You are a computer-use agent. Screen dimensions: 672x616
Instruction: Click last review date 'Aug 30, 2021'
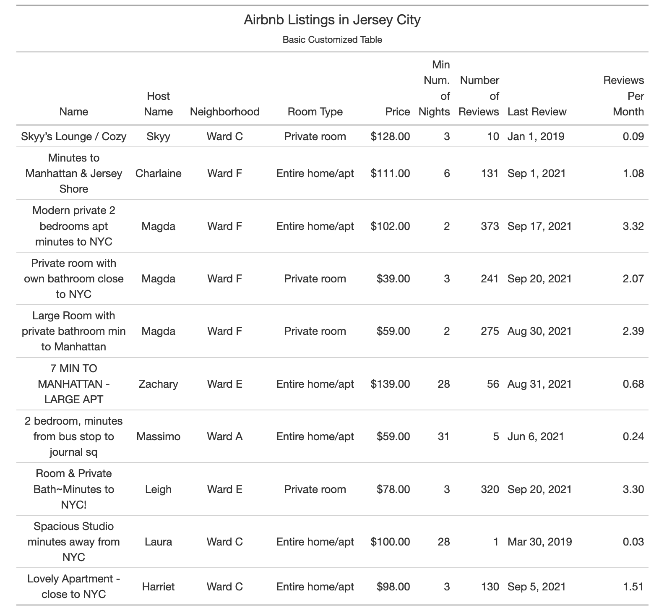pyautogui.click(x=539, y=331)
